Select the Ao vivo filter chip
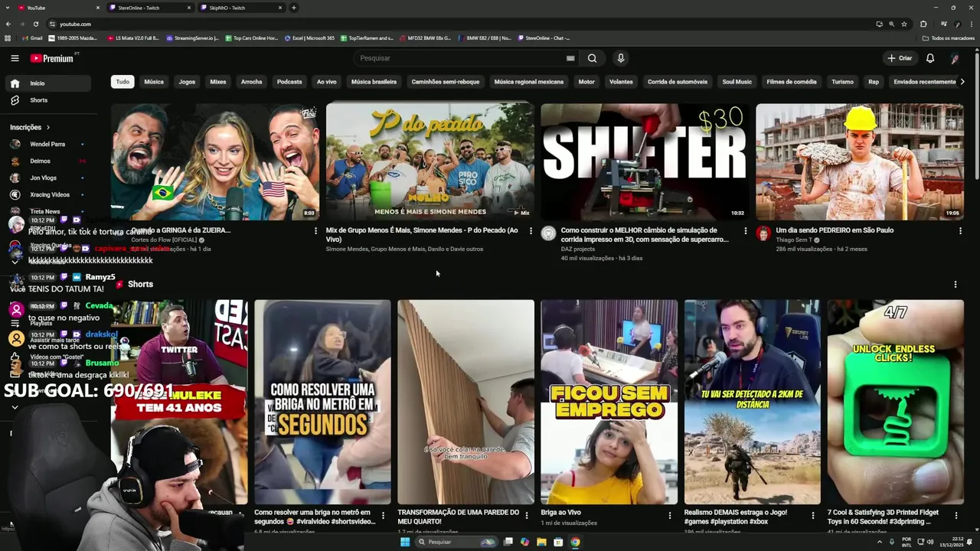This screenshot has width=980, height=551. pyautogui.click(x=327, y=82)
